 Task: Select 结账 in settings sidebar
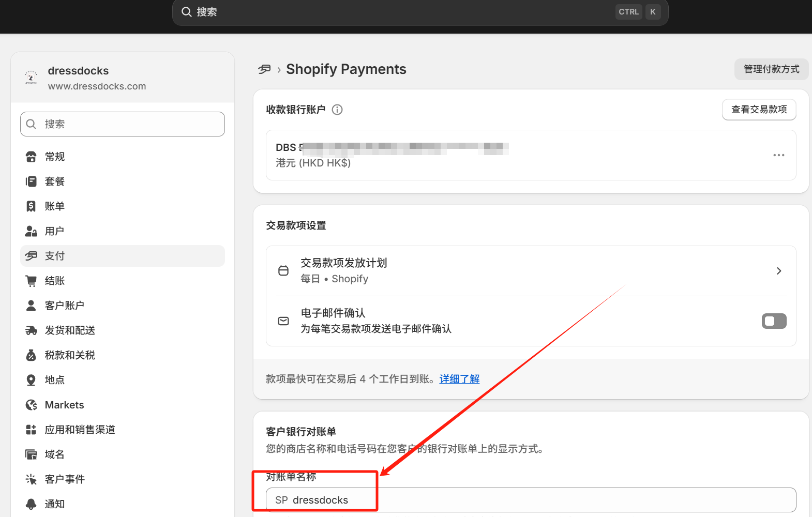(123, 281)
